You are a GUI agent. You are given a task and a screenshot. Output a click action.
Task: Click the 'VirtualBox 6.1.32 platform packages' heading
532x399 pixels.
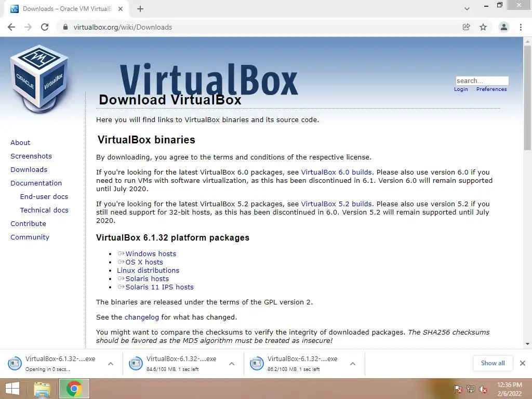(x=172, y=237)
